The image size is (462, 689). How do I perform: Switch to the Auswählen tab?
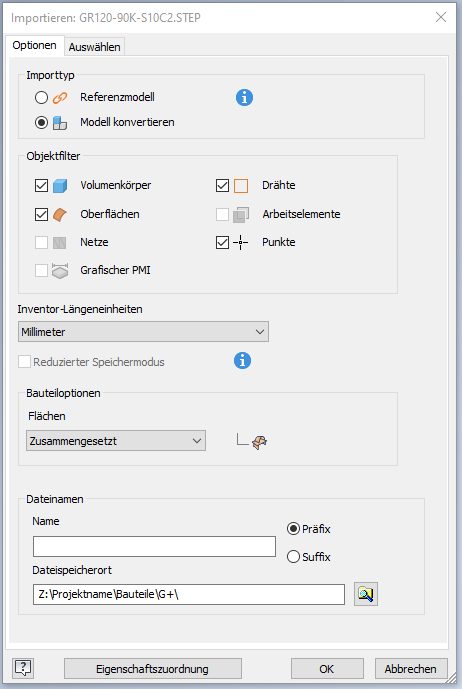coord(95,47)
